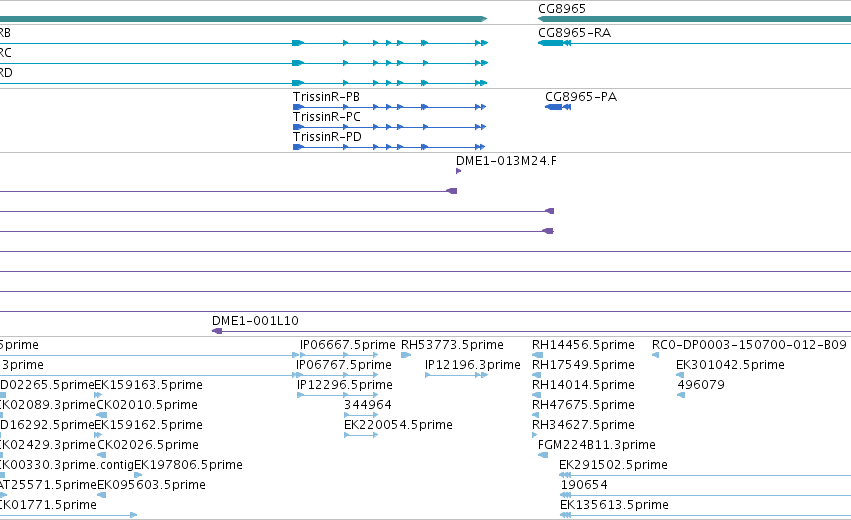Click the FGM224B11.3prime arrow glyph
The image size is (851, 520).
pos(543,455)
